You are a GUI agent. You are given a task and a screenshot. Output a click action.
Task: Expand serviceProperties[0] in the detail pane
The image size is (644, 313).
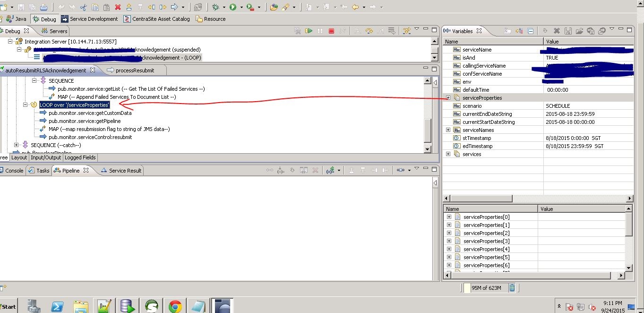pos(449,217)
